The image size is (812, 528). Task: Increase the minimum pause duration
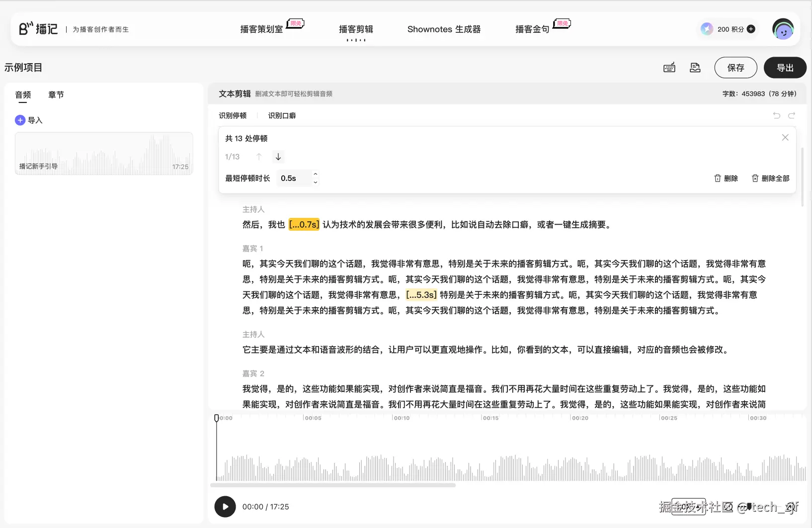pyautogui.click(x=315, y=174)
